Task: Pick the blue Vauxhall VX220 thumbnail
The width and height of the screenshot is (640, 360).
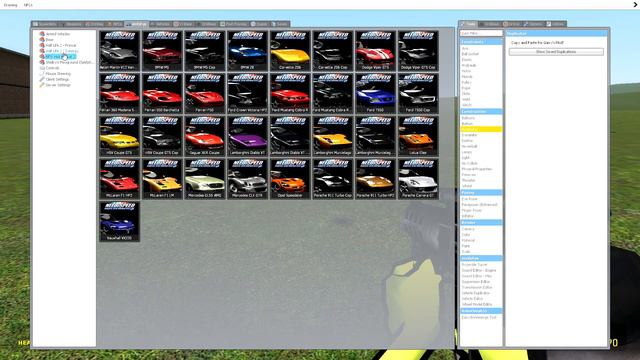Action: pos(119,221)
